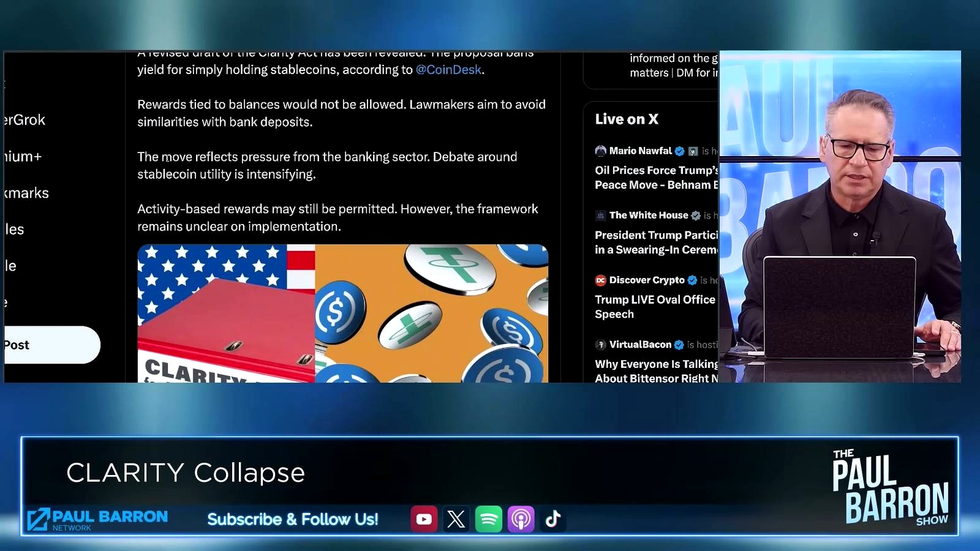Open Mario Nawfal's profile name link

[x=641, y=151]
